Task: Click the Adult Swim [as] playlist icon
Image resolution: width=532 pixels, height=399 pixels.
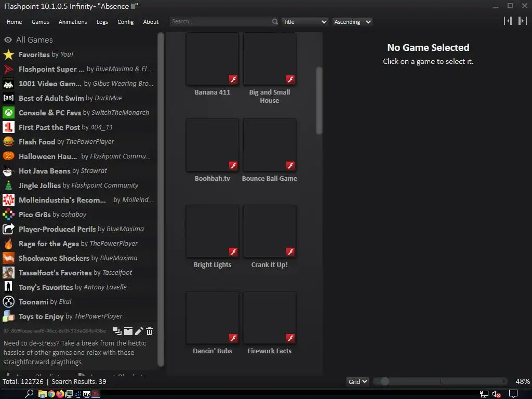Action: (8, 98)
